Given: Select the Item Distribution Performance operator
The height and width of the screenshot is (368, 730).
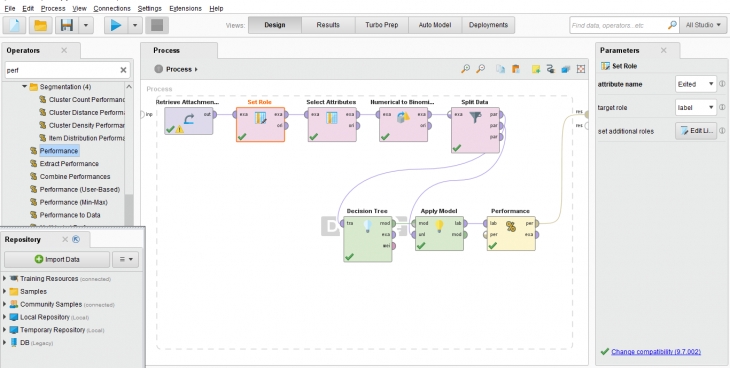Looking at the screenshot, I should click(x=82, y=138).
